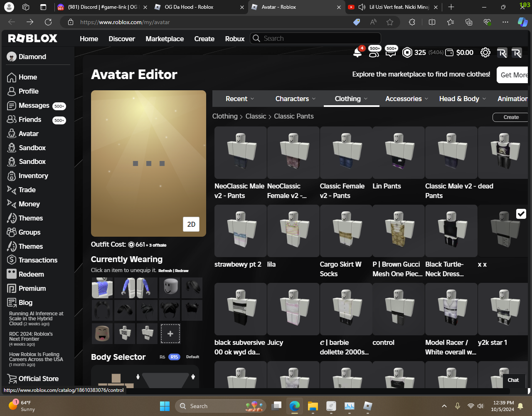Open Microsoft Edge in the taskbar
532x416 pixels.
(x=295, y=406)
